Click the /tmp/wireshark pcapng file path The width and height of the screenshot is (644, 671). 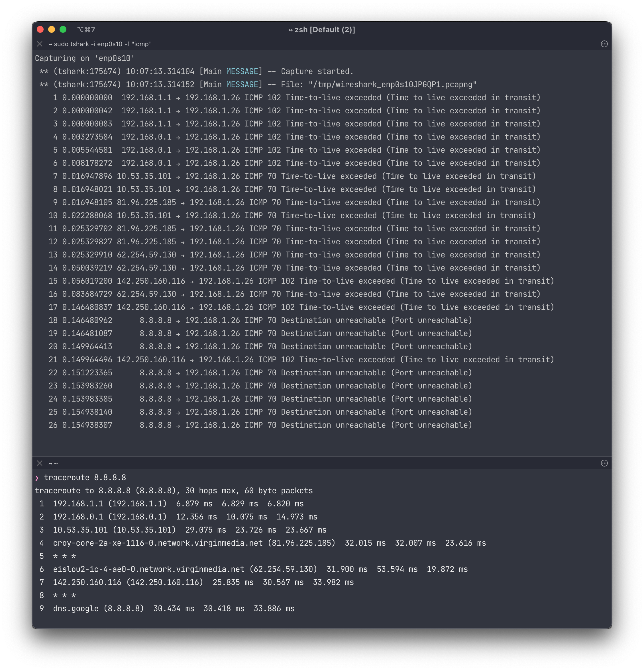coord(393,85)
